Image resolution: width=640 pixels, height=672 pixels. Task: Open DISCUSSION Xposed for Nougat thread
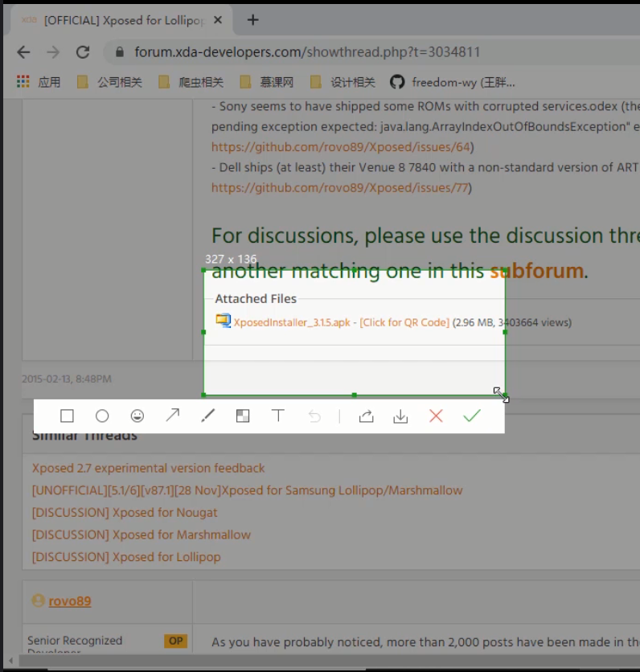tap(125, 513)
